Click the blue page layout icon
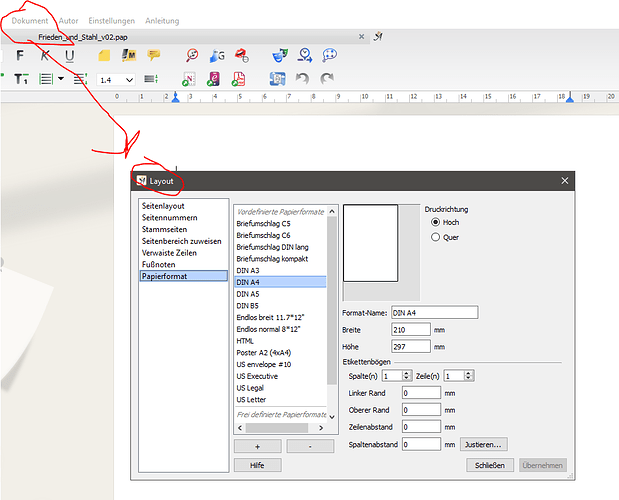Viewport: 619px width, 500px height. [278, 79]
